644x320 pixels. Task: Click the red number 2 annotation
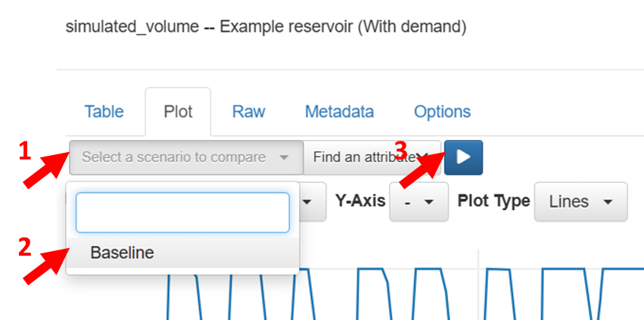[x=26, y=245]
